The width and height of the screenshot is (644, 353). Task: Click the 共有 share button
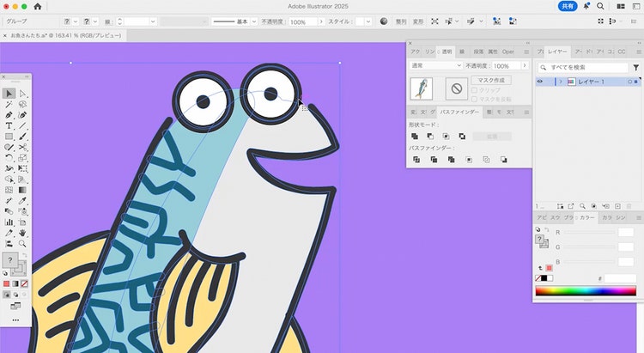[568, 6]
